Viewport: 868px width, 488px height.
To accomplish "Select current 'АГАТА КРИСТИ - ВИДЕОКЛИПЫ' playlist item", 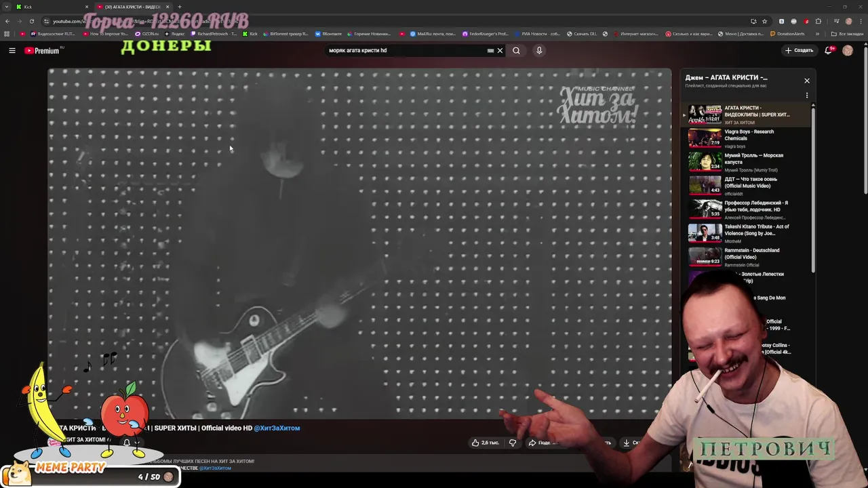I will [x=746, y=115].
